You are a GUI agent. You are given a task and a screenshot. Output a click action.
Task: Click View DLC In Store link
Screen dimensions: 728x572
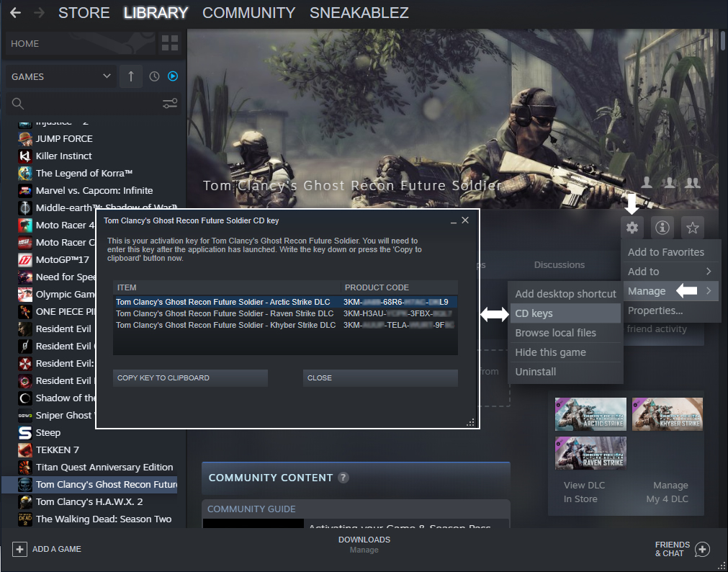[584, 491]
